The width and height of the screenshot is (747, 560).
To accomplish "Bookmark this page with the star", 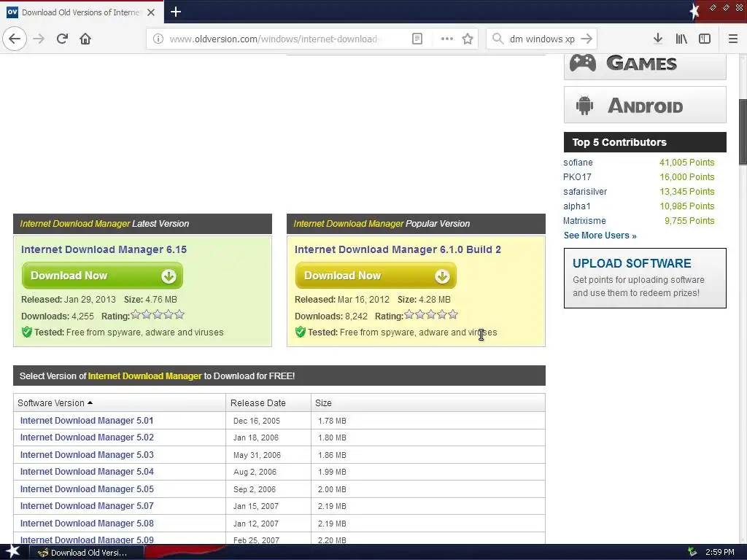I will (x=468, y=39).
